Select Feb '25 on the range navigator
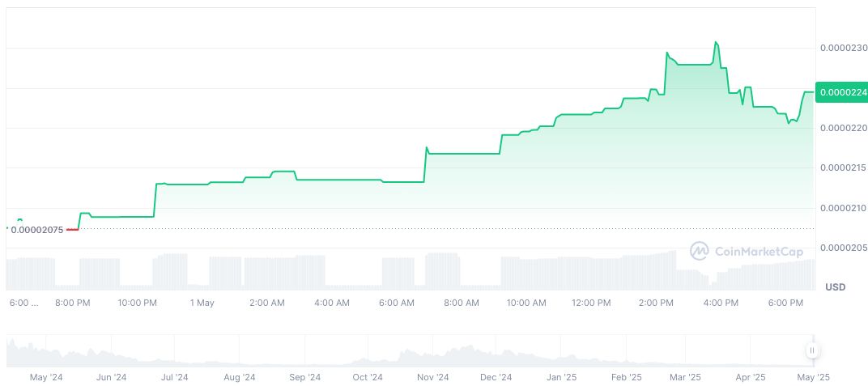Image resolution: width=868 pixels, height=386 pixels. click(626, 377)
